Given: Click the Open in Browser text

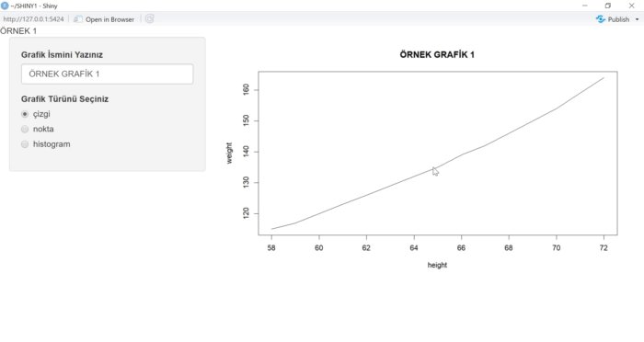Looking at the screenshot, I should coord(109,19).
